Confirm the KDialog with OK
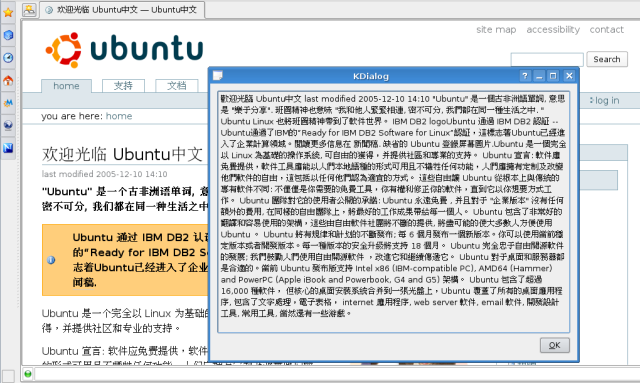The width and height of the screenshot is (640, 383). (x=554, y=345)
